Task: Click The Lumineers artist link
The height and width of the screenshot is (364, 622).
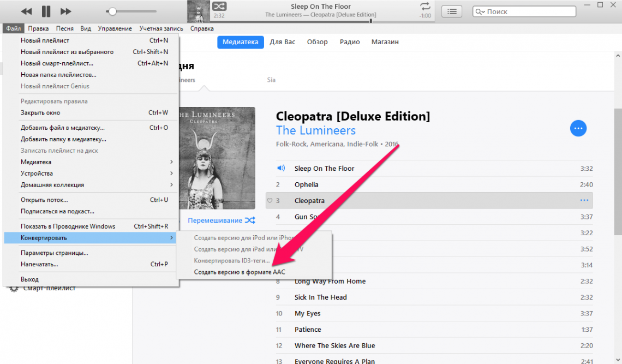Action: 316,130
